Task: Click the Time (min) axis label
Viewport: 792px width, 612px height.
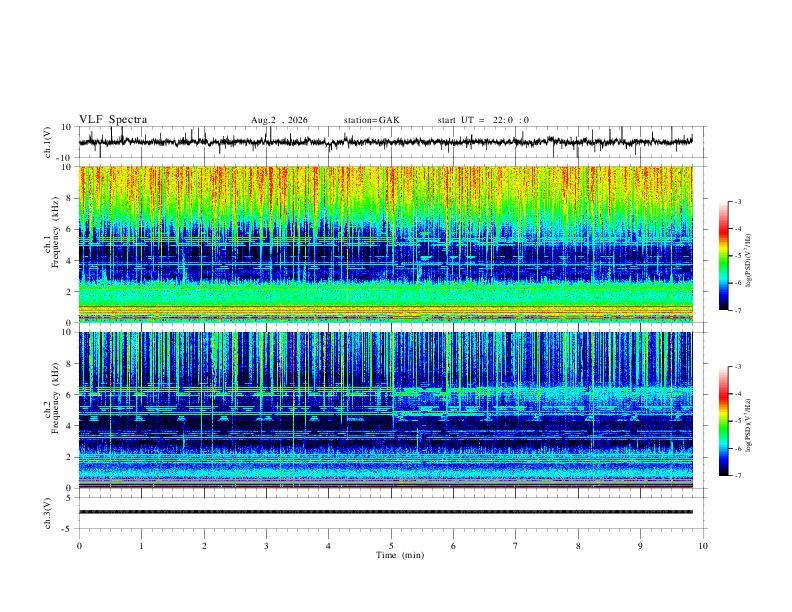Action: 400,555
